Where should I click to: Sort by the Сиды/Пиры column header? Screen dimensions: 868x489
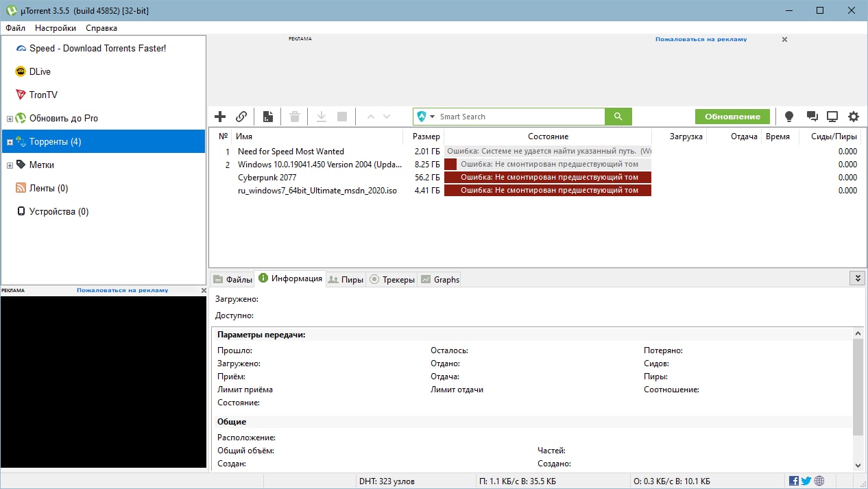pyautogui.click(x=834, y=136)
